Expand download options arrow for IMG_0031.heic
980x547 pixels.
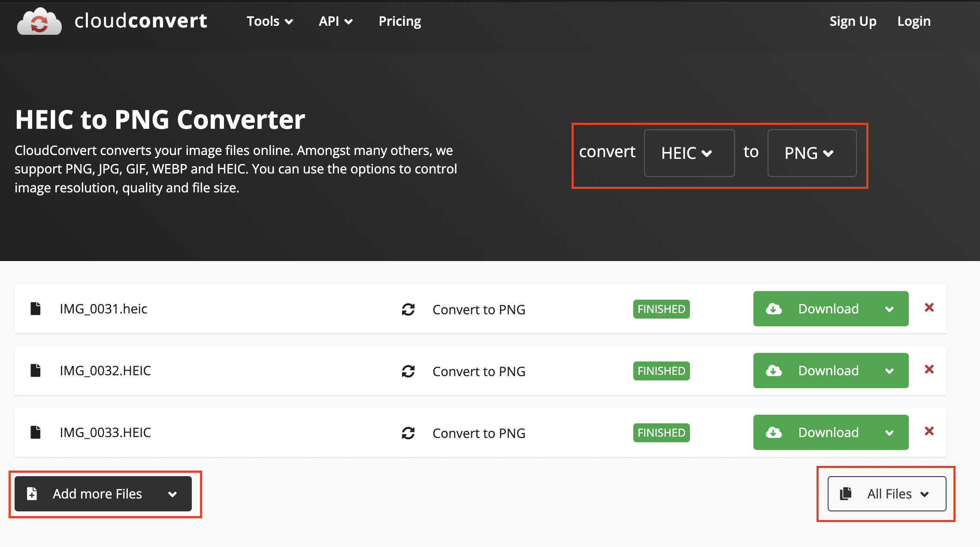[x=890, y=309]
